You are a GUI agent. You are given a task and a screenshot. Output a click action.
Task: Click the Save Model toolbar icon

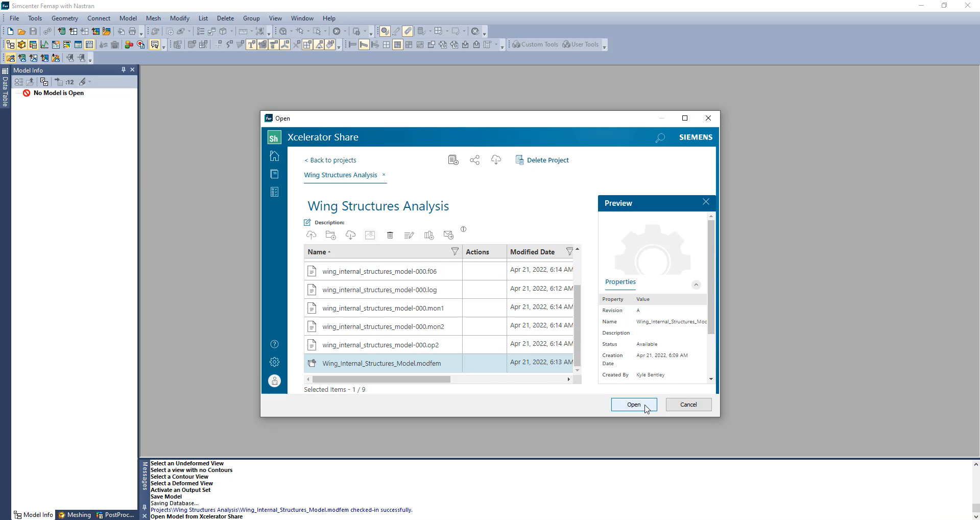(x=33, y=31)
